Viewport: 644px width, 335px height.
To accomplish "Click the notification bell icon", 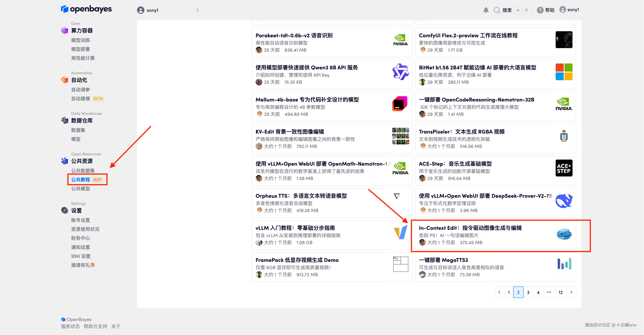I will (x=486, y=10).
